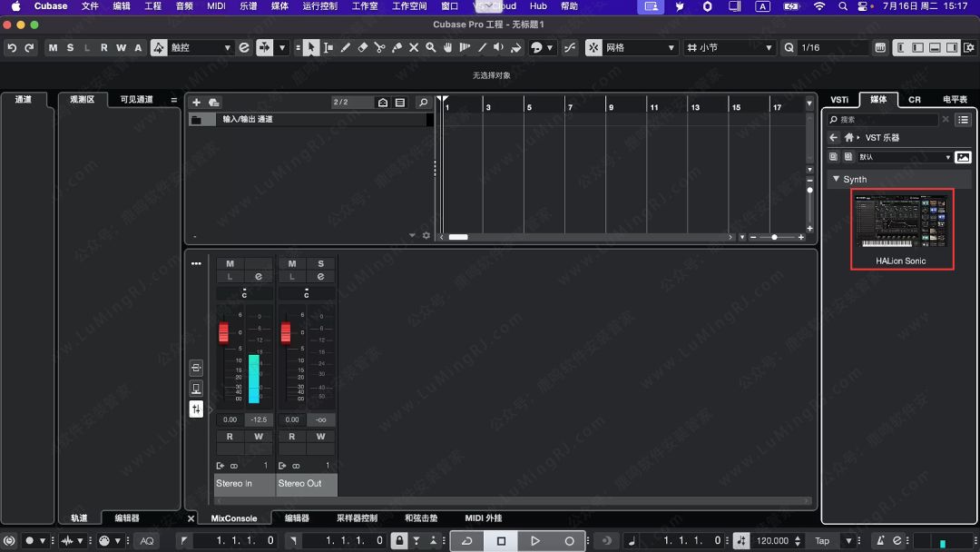Click the add track plus icon
Image resolution: width=980 pixels, height=552 pixels.
(196, 103)
